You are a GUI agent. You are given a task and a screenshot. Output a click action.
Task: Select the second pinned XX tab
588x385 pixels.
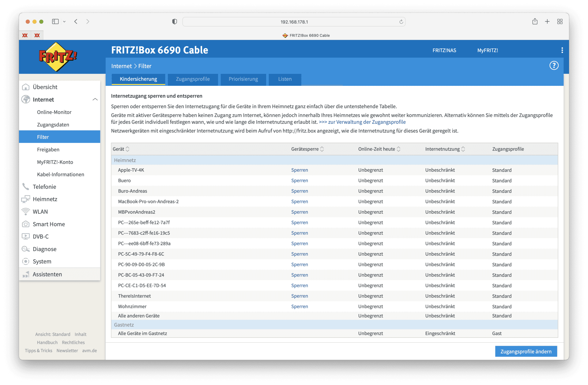click(37, 36)
